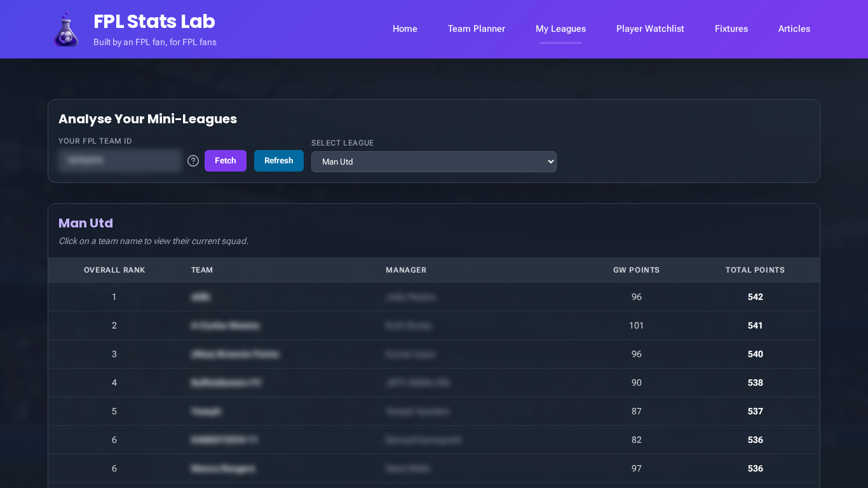The width and height of the screenshot is (868, 488).
Task: Click the GW POINTS column header
Action: (636, 270)
